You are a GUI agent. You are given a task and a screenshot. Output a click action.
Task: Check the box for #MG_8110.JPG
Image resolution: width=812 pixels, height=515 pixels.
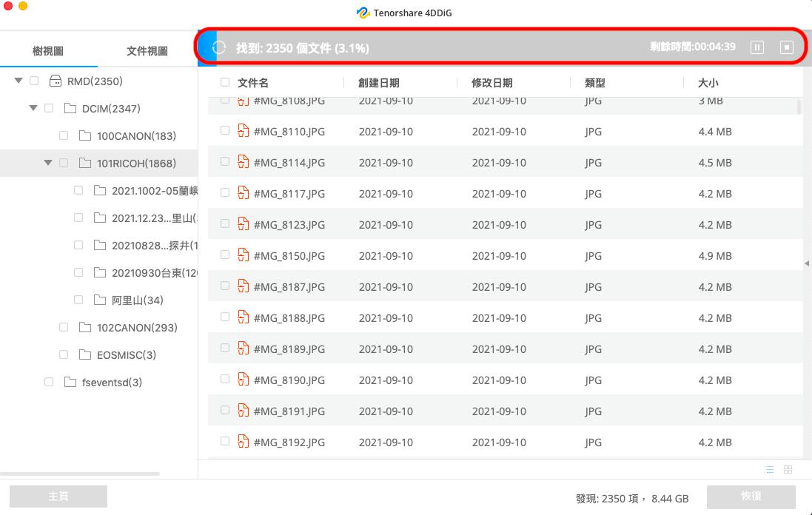(x=225, y=130)
